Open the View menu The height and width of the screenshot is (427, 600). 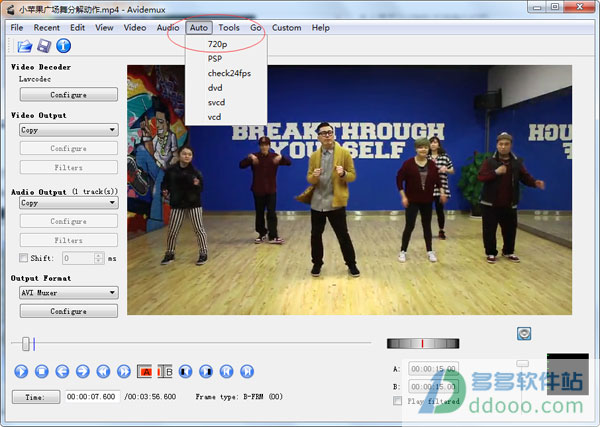tap(104, 28)
